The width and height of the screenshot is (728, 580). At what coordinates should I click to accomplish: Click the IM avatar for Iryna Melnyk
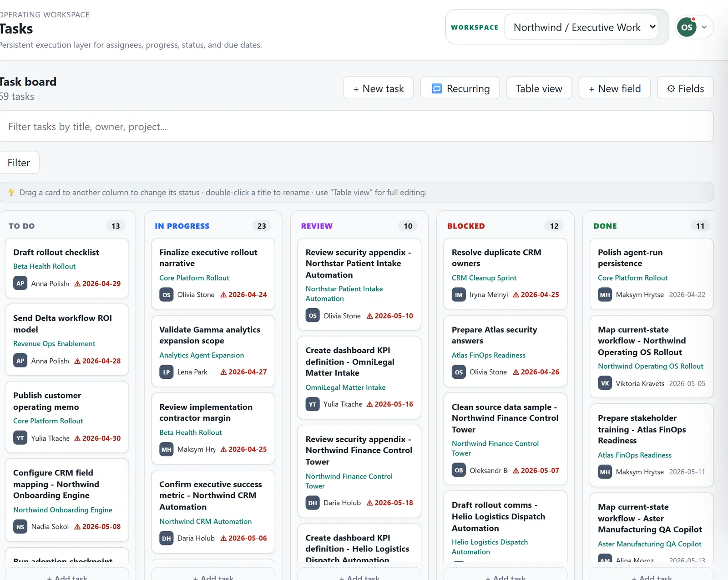[459, 295]
